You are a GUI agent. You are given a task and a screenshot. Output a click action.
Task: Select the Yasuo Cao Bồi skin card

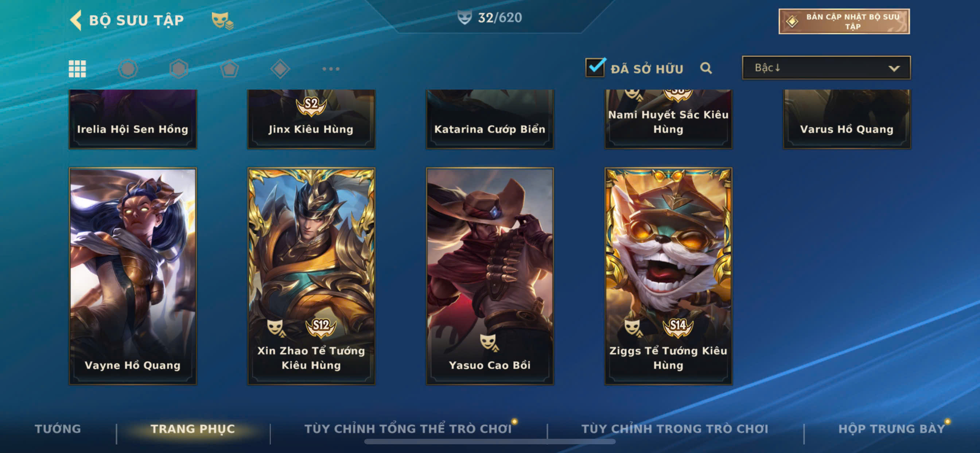click(490, 276)
